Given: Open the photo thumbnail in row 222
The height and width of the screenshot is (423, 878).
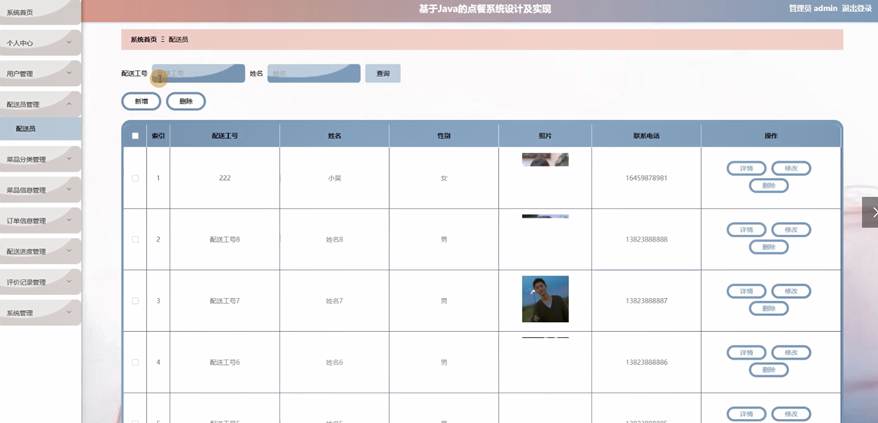Looking at the screenshot, I should click(x=545, y=160).
